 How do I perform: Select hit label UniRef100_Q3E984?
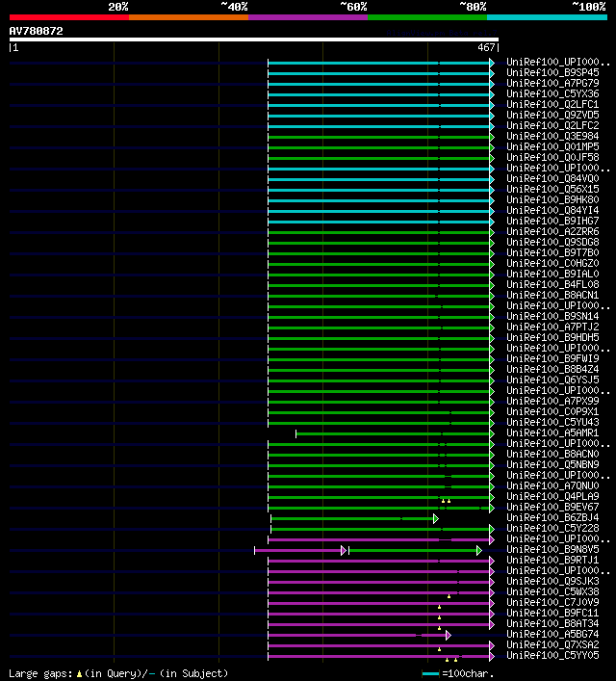[x=552, y=136]
